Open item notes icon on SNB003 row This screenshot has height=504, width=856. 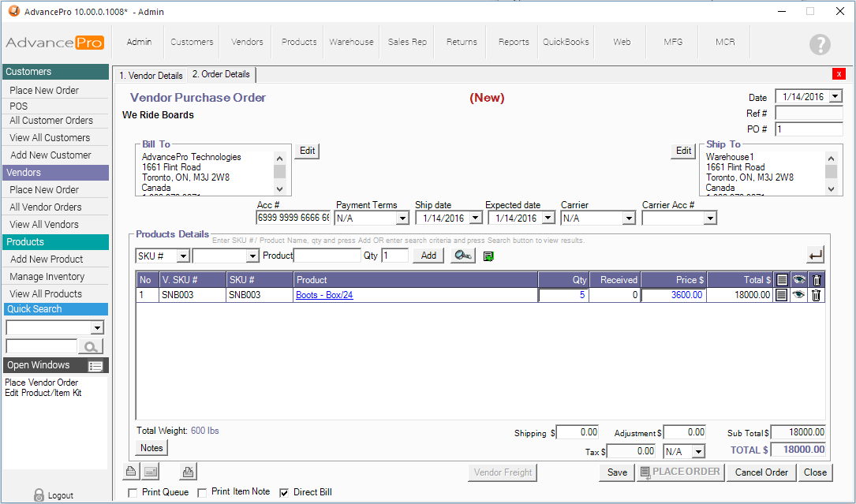point(781,295)
